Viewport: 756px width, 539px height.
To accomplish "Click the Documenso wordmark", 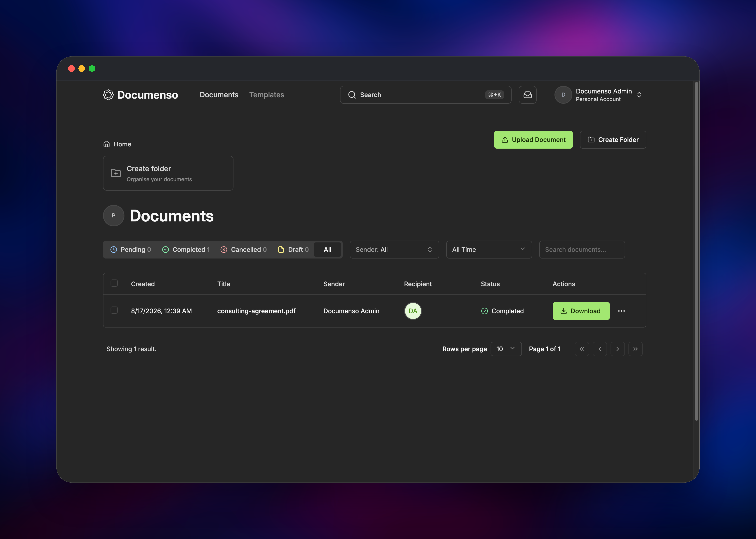I will (148, 95).
